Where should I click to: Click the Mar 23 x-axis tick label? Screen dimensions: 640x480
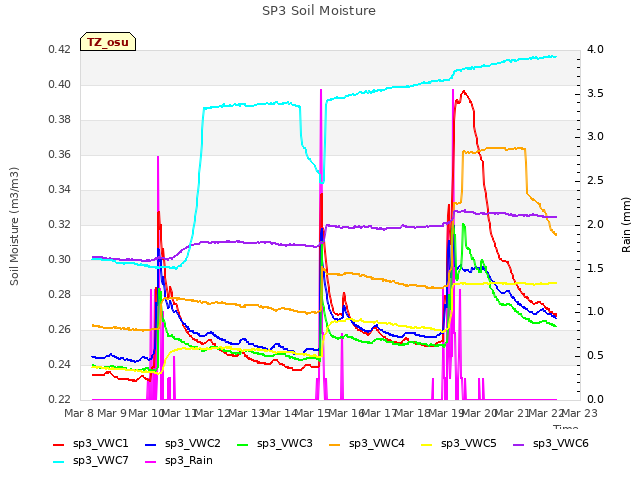(x=580, y=413)
